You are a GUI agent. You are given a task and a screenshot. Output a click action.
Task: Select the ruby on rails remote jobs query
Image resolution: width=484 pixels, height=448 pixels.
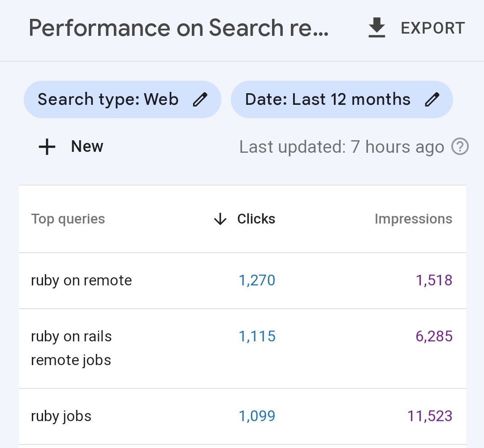coord(71,349)
